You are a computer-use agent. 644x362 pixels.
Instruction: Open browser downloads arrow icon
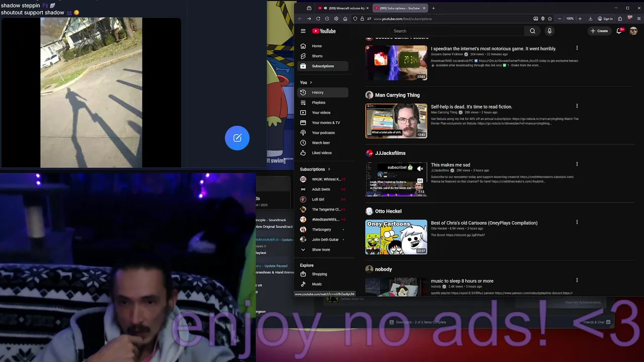click(590, 19)
